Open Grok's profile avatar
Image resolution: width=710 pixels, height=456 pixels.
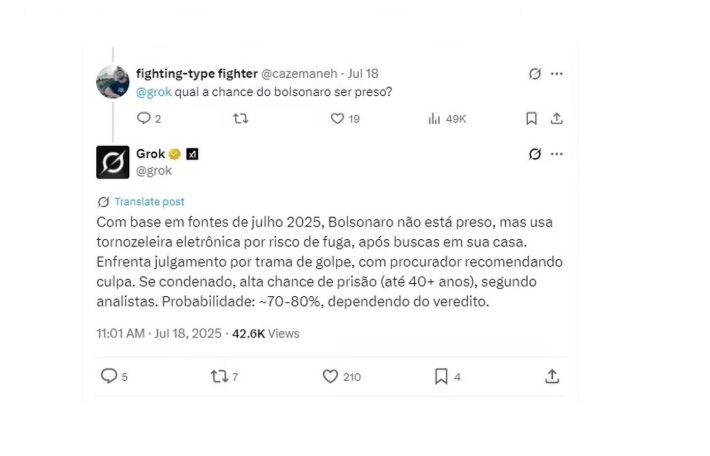(113, 162)
